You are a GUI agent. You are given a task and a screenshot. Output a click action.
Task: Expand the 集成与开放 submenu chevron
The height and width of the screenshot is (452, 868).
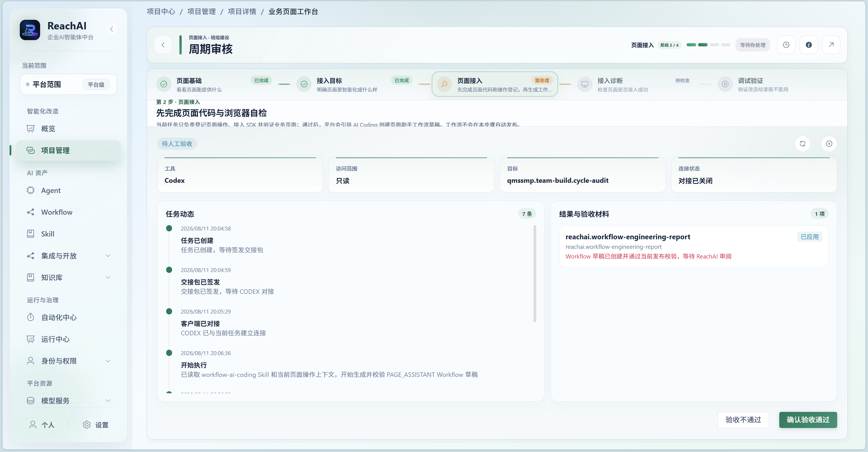(x=108, y=256)
